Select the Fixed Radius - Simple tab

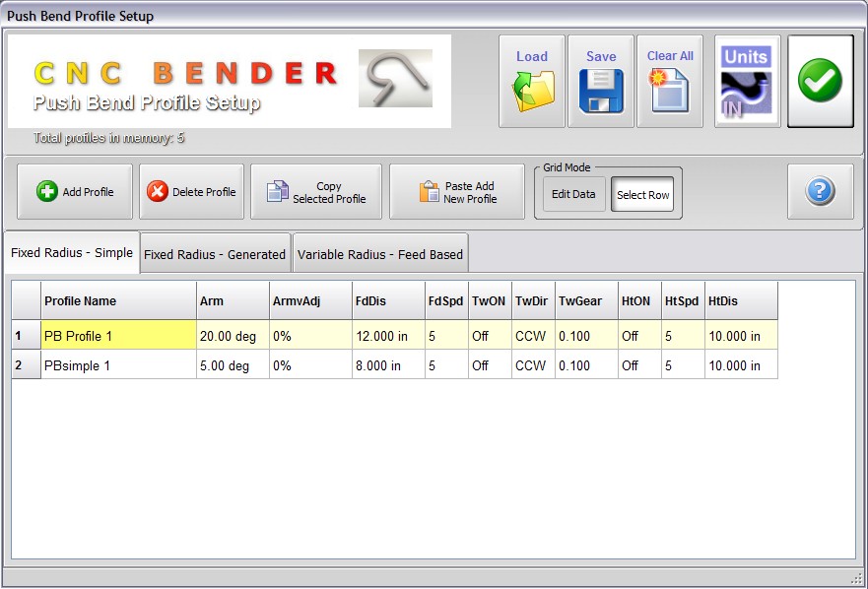click(72, 253)
